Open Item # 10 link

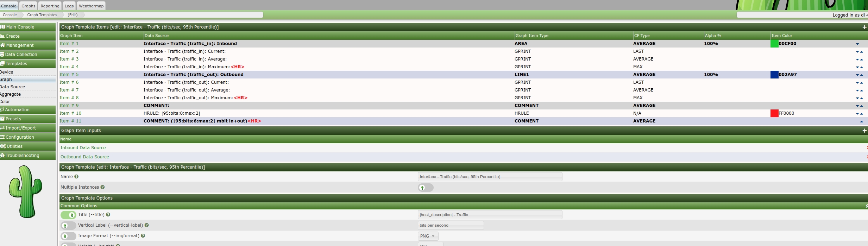[x=70, y=113]
